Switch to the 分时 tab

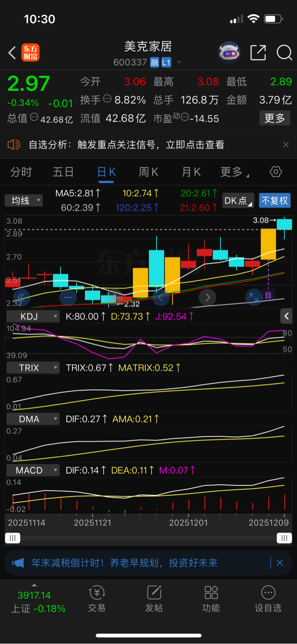(21, 172)
